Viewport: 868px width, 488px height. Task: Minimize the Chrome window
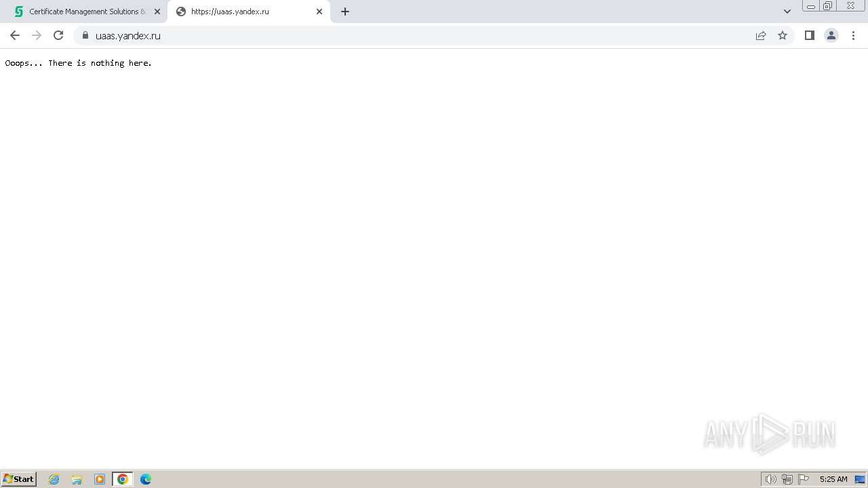pos(811,6)
